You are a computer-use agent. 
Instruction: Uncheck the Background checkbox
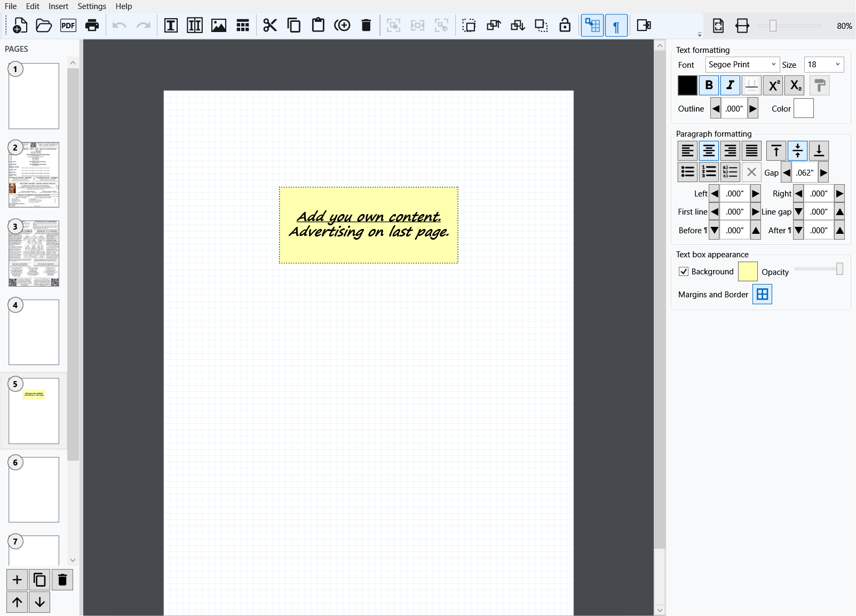click(684, 272)
